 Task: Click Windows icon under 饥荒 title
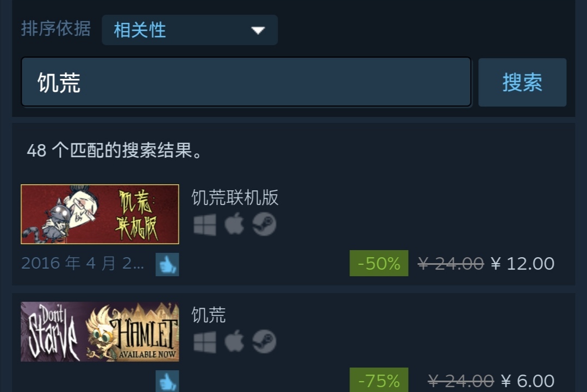205,342
